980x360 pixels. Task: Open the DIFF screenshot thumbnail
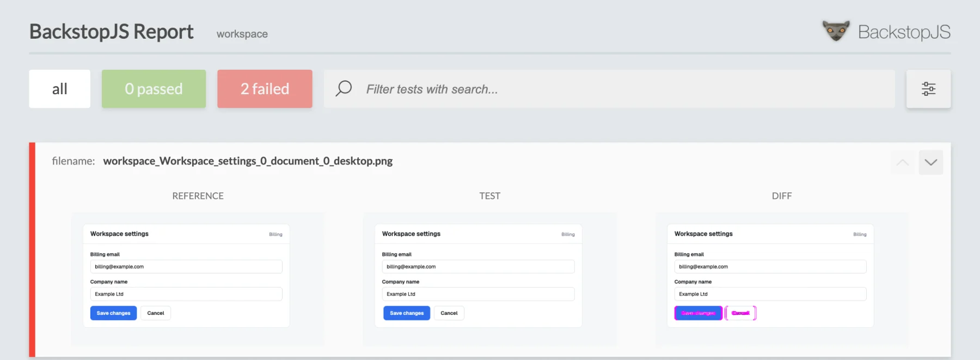coord(782,279)
